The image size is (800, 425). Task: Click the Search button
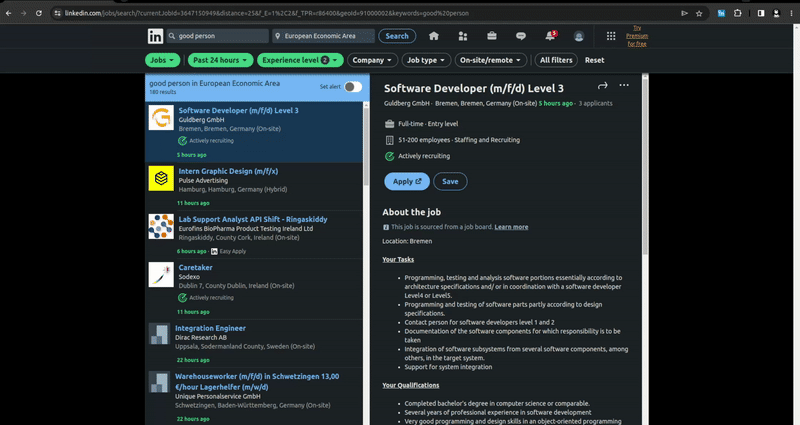397,36
